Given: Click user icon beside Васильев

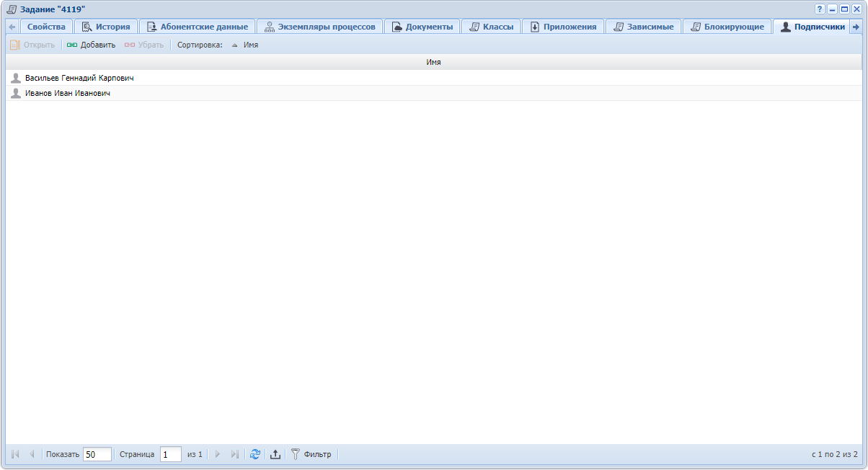Looking at the screenshot, I should click(x=16, y=78).
